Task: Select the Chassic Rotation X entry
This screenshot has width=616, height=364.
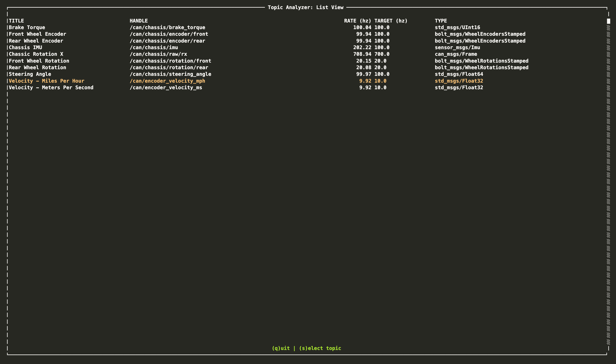Action: 36,54
